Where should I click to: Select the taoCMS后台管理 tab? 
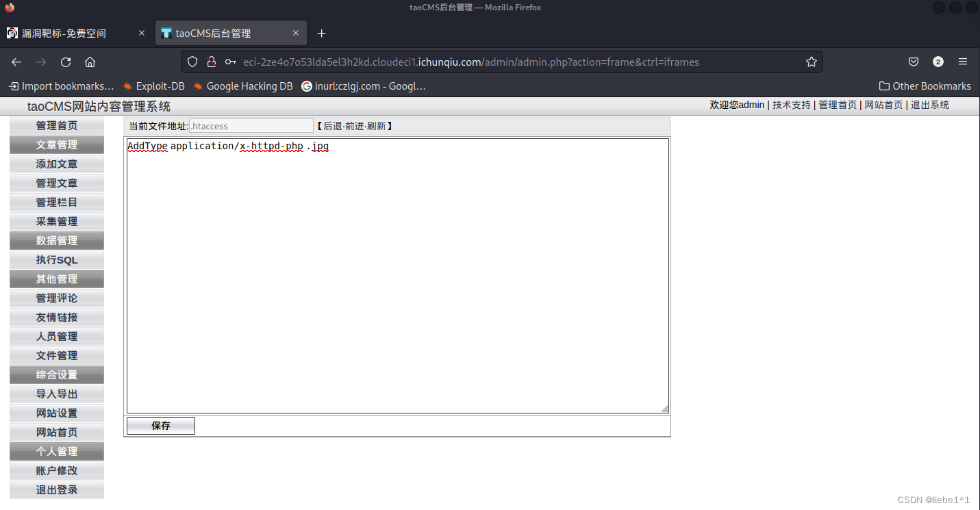click(231, 33)
